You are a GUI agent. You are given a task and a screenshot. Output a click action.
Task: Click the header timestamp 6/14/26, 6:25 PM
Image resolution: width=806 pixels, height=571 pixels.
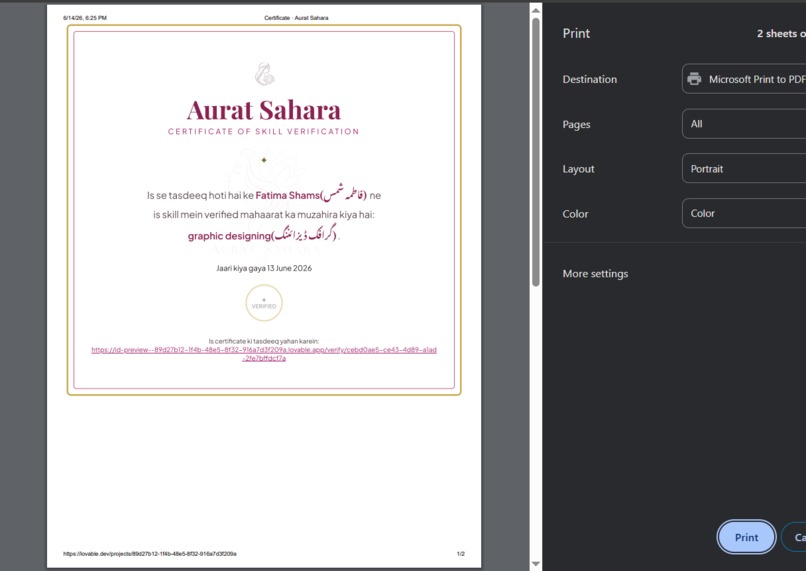(85, 17)
